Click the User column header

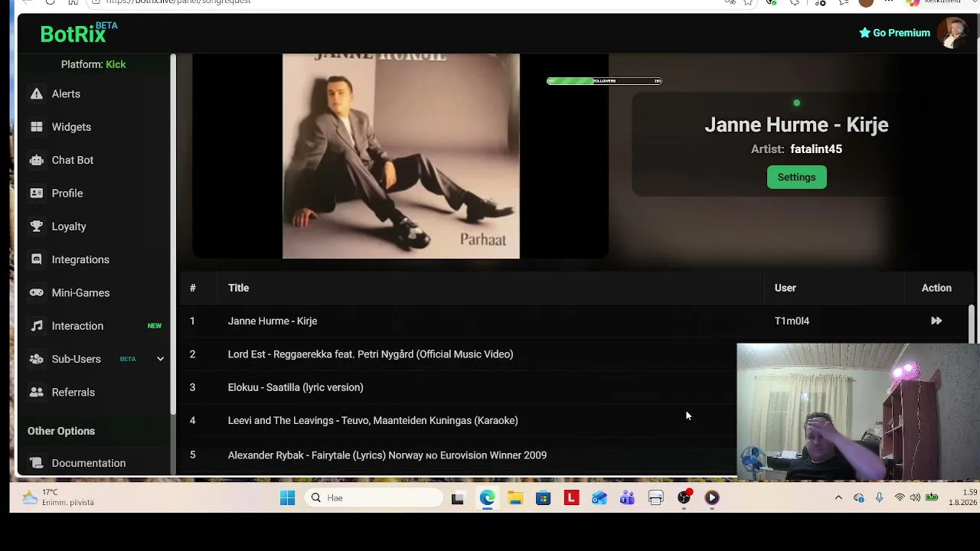[x=785, y=288]
